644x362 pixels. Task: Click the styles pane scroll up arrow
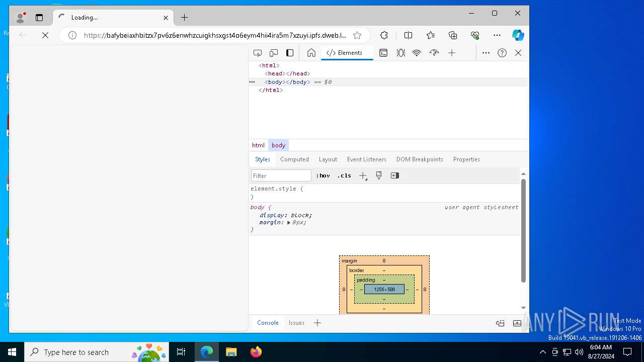point(523,173)
